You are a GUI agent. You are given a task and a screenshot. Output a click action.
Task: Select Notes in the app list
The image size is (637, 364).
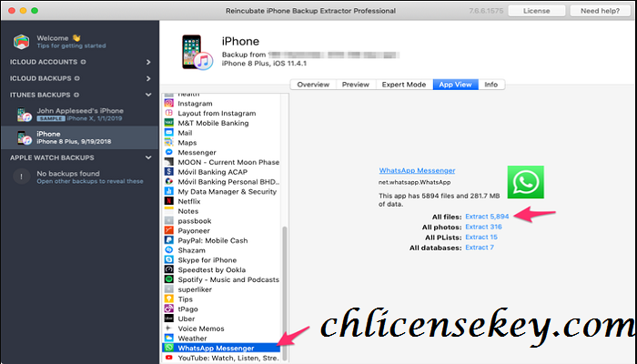pos(221,211)
